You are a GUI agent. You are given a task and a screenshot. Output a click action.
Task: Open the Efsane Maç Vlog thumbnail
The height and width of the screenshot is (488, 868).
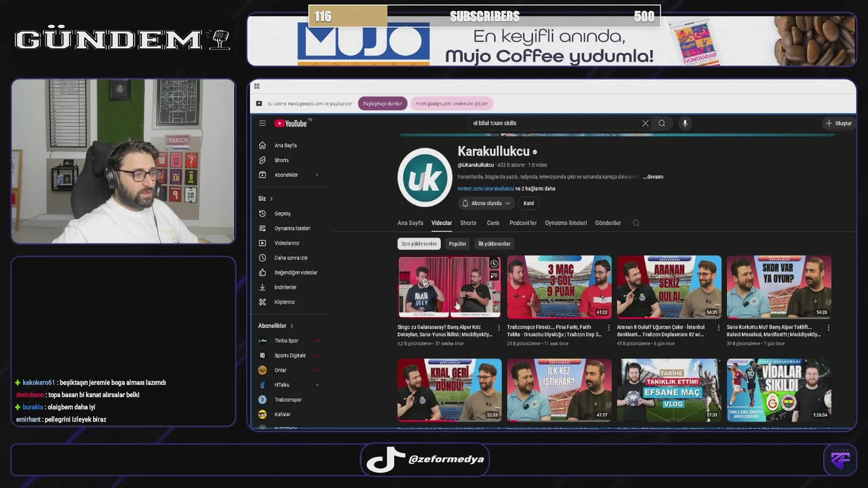pyautogui.click(x=669, y=390)
